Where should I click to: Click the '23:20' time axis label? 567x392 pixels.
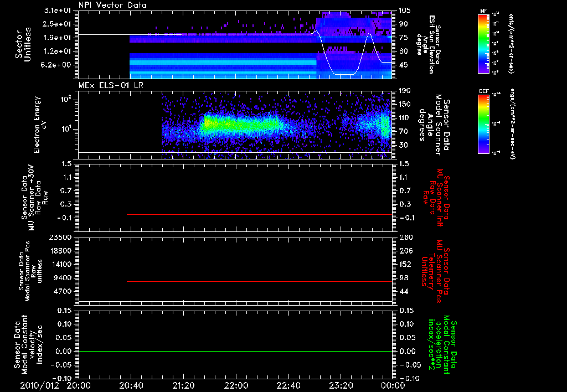341,385
